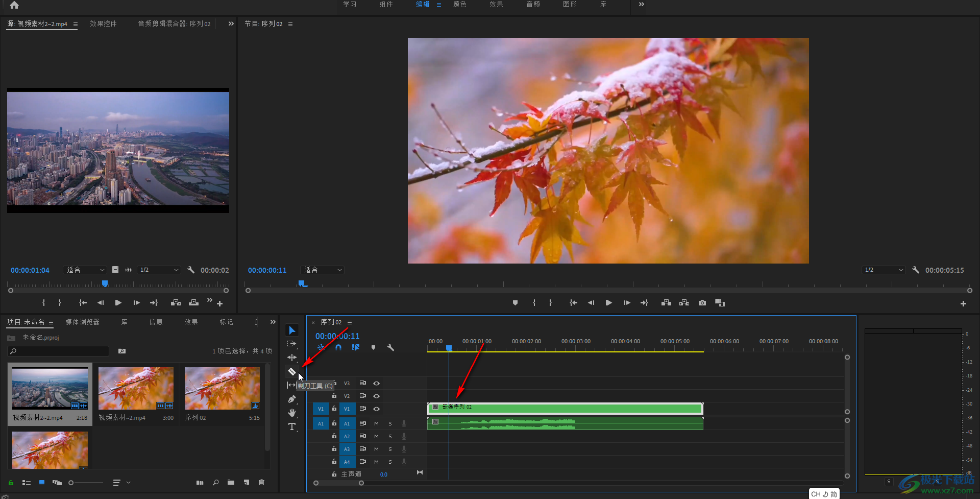Toggle V1 source patching button
Image resolution: width=980 pixels, height=499 pixels.
click(321, 409)
